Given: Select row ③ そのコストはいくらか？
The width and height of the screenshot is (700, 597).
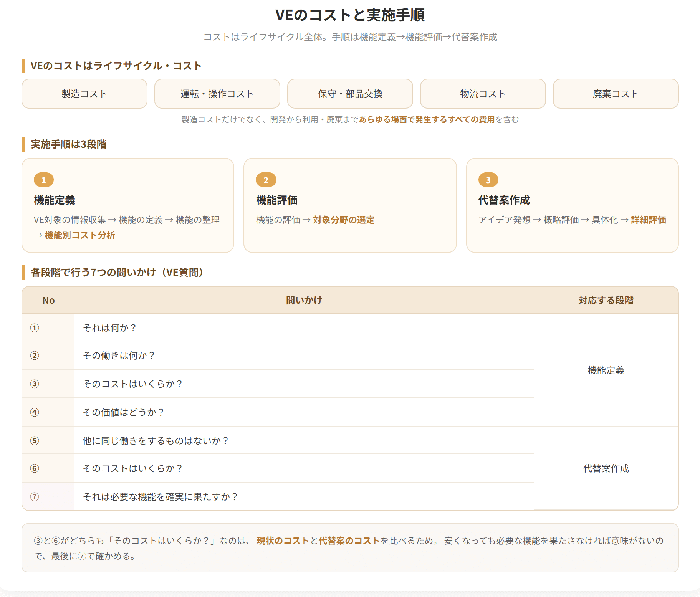Looking at the screenshot, I should tap(278, 384).
